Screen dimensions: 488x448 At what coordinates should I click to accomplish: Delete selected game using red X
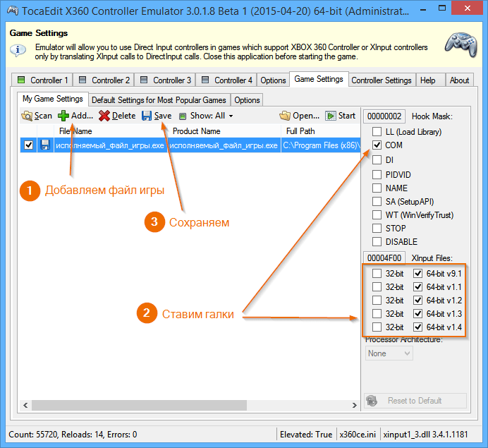104,116
